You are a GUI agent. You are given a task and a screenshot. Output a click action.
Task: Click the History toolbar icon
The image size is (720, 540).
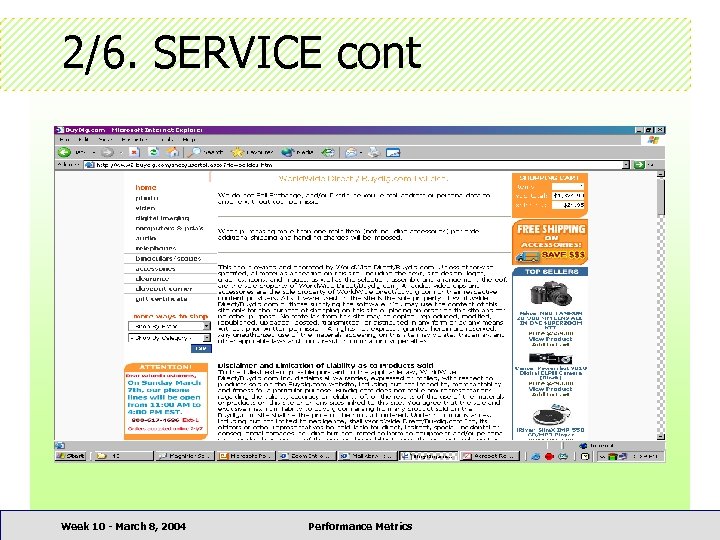pos(328,152)
